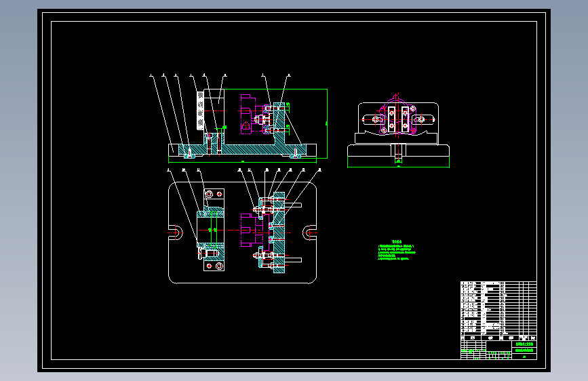Click the right U-slot of the base plate

point(309,233)
